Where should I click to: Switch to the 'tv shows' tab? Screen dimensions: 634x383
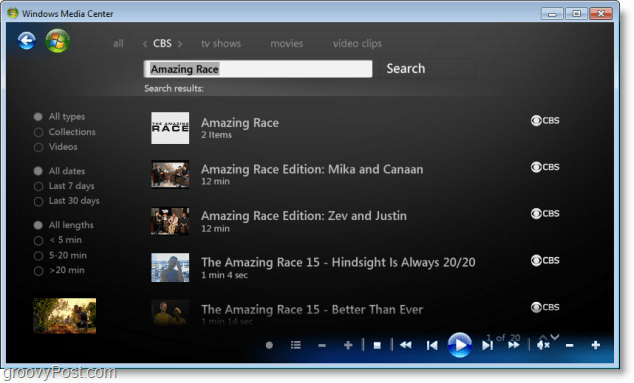tap(221, 44)
